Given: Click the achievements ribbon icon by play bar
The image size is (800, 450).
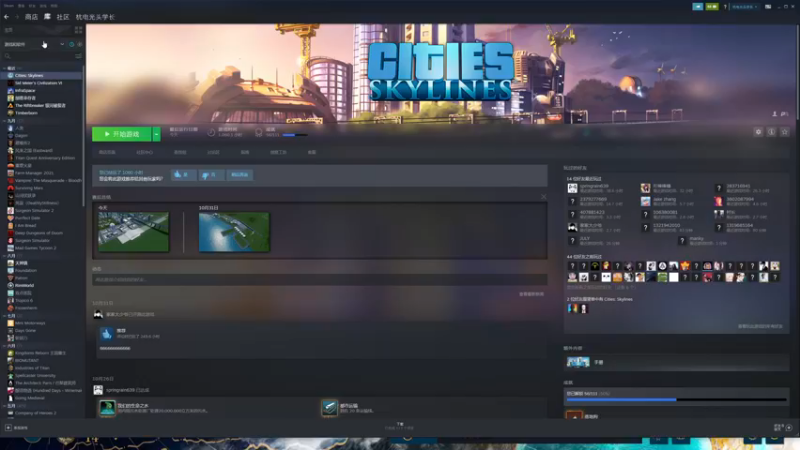Looking at the screenshot, I should [x=259, y=133].
